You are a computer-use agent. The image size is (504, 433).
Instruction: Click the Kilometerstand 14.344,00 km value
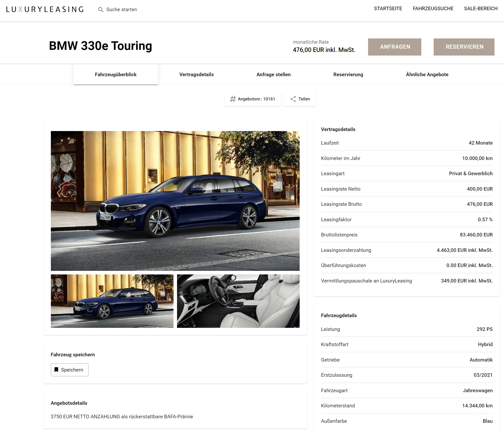tap(477, 405)
